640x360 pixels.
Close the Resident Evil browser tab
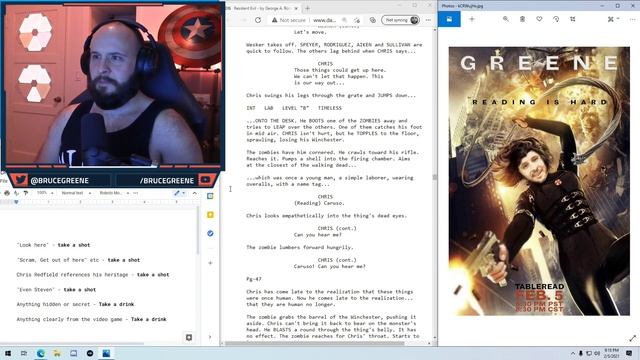[x=296, y=8]
